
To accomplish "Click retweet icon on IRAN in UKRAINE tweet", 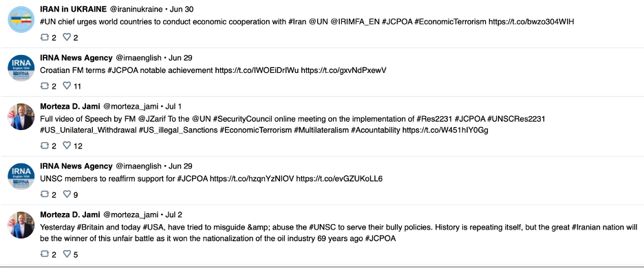I will click(x=44, y=37).
